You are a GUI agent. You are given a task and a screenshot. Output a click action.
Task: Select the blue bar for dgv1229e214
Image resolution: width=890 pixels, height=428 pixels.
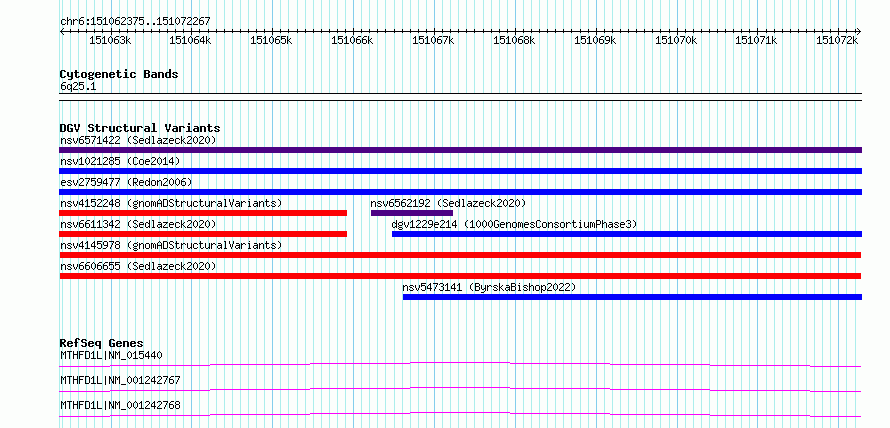coord(627,234)
